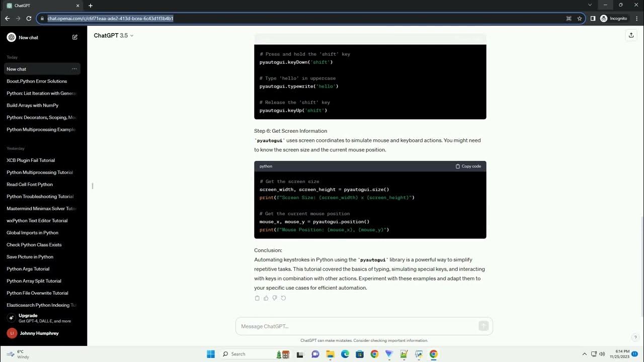Click the regenerate response icon
Viewport: 644px width, 362px height.
[283, 298]
